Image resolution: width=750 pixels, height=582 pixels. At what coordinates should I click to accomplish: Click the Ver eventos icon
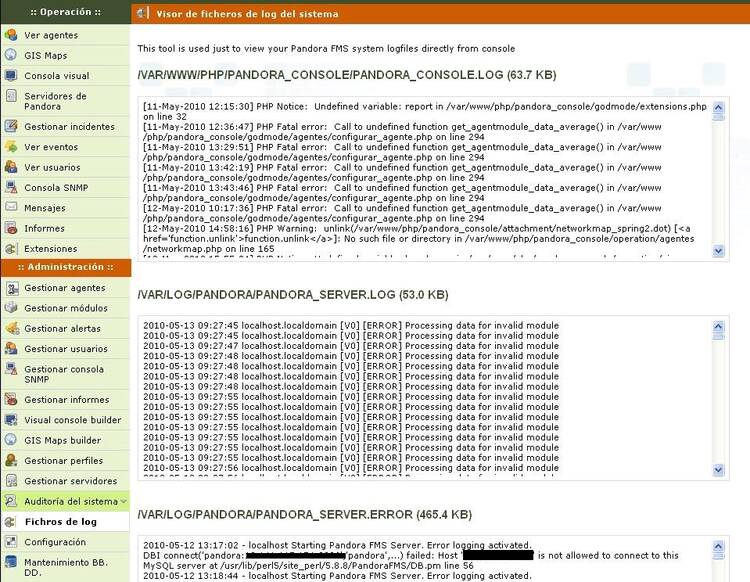click(x=11, y=147)
